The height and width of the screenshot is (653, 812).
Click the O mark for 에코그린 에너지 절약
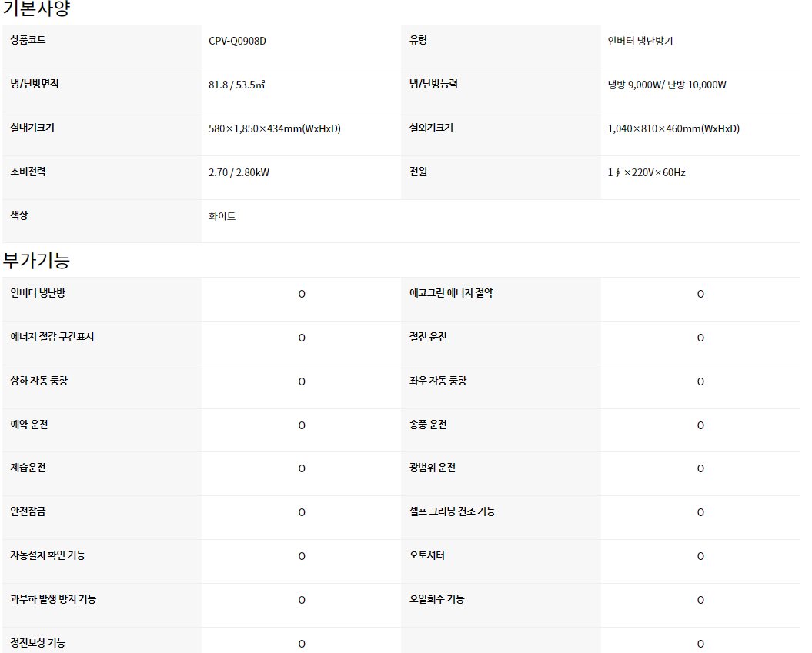pyautogui.click(x=700, y=294)
